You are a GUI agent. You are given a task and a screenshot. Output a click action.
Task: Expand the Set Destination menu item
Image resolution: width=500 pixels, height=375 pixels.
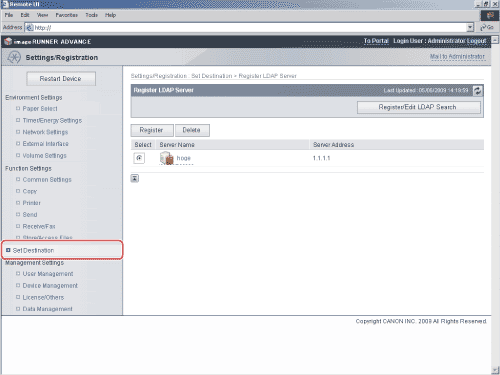33,250
